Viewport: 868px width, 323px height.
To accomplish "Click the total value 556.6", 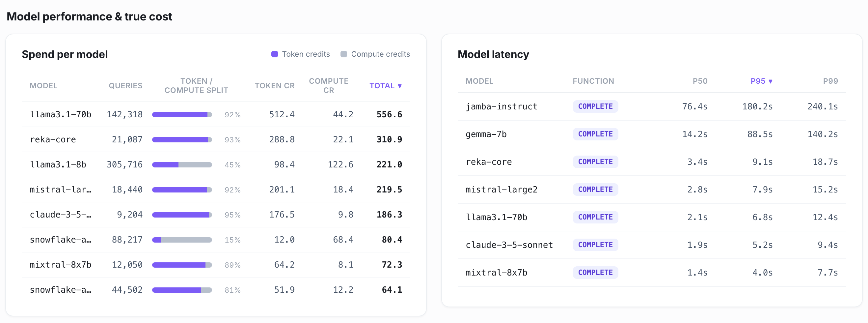I will point(389,115).
